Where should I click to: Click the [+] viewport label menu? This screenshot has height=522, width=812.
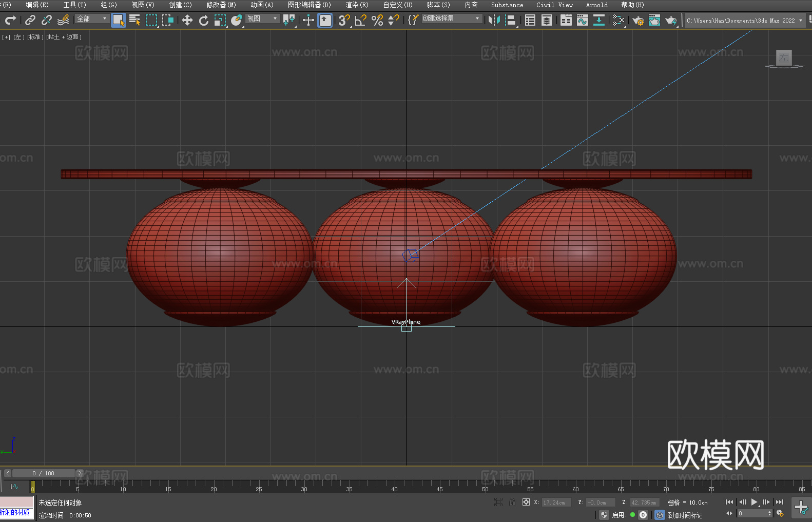[6, 37]
